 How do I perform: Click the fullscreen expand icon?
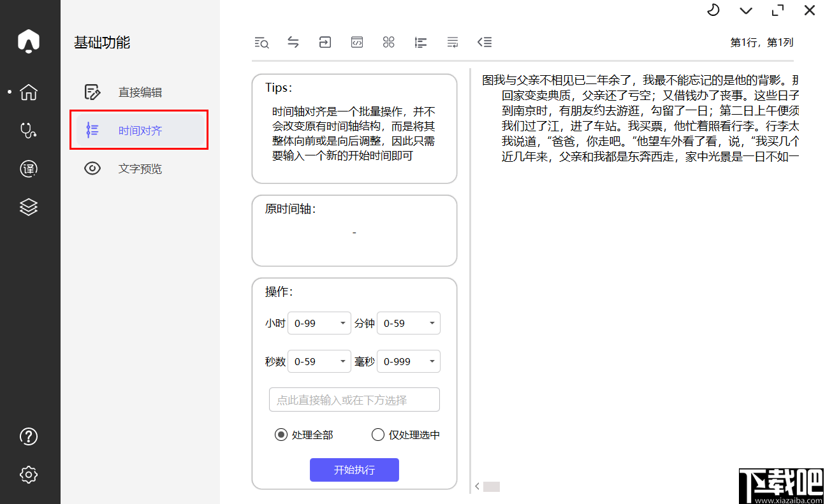[777, 10]
